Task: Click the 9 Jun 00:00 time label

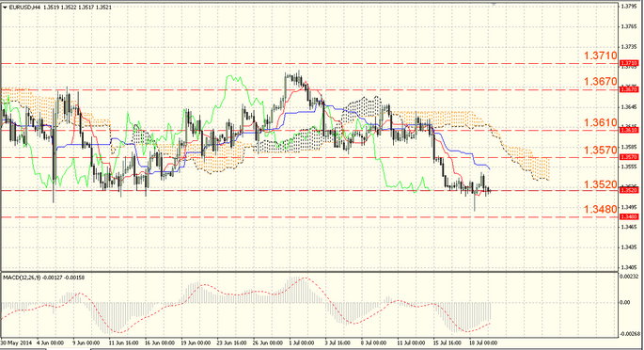Action: [86, 342]
